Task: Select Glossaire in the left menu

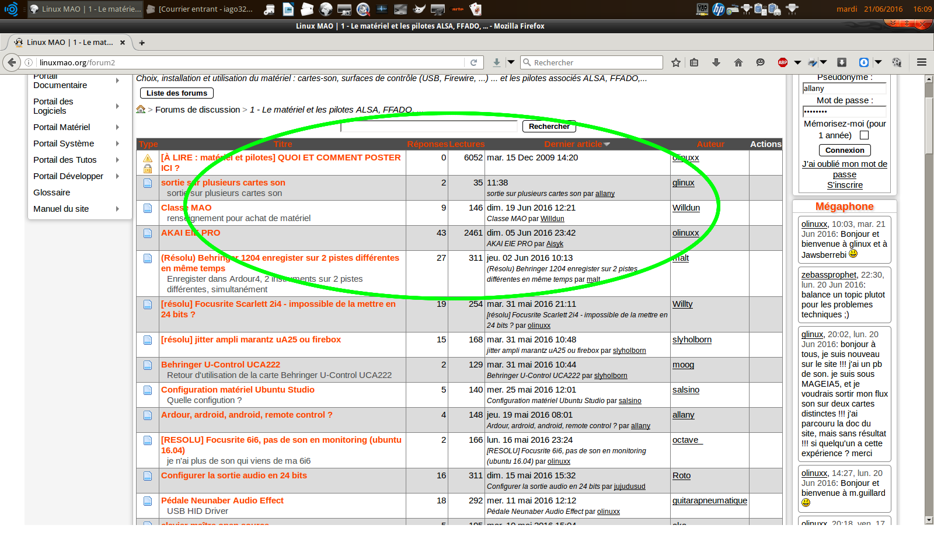Action: 52,192
